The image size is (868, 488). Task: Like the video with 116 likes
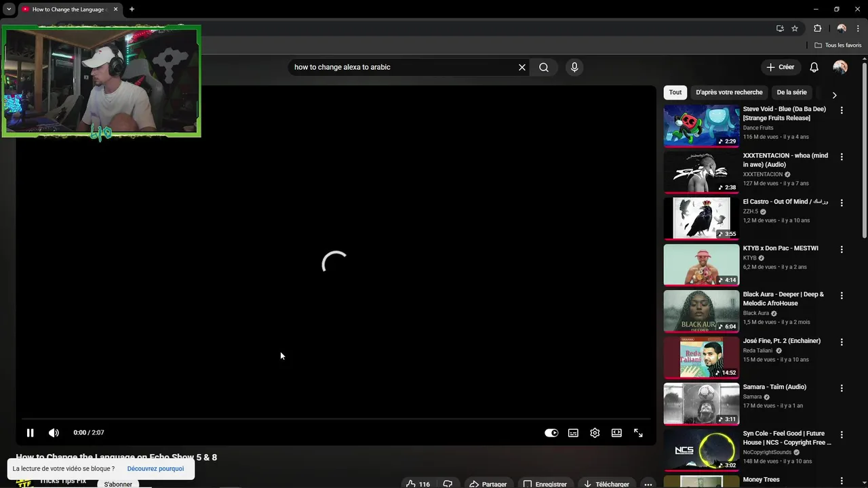click(418, 484)
